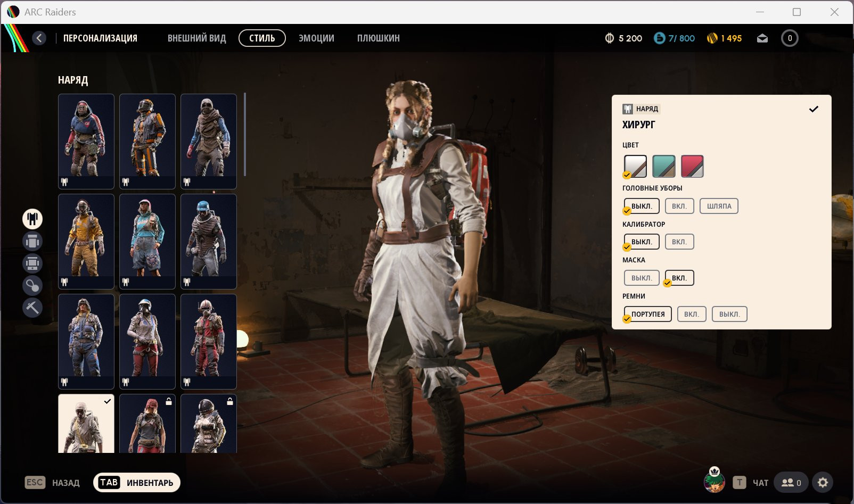Set ГОЛОВНЫЕ УБОРЫ to ВКЛ.
The width and height of the screenshot is (854, 504).
[679, 206]
